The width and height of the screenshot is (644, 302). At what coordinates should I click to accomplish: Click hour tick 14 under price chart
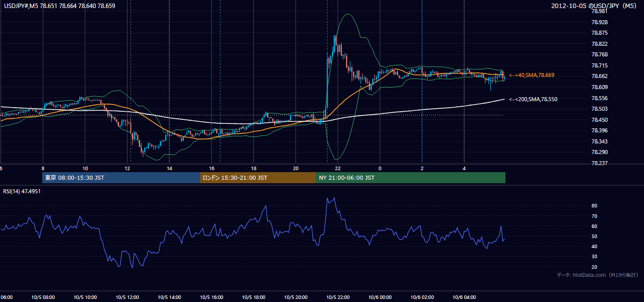tap(169, 168)
